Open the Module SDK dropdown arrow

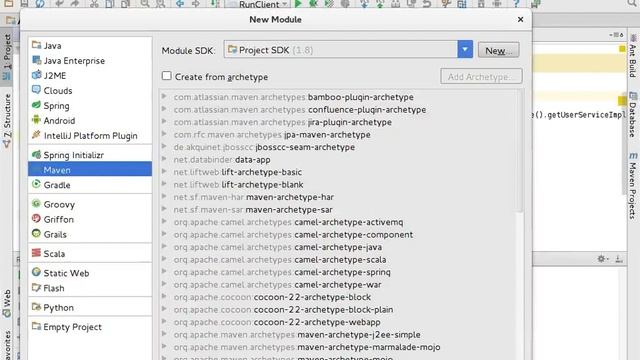pyautogui.click(x=465, y=50)
